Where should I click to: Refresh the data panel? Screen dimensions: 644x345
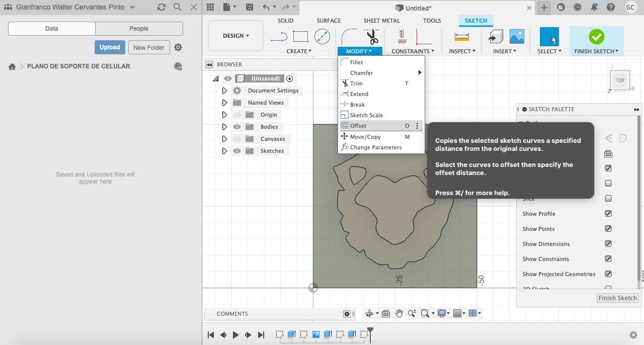[162, 8]
